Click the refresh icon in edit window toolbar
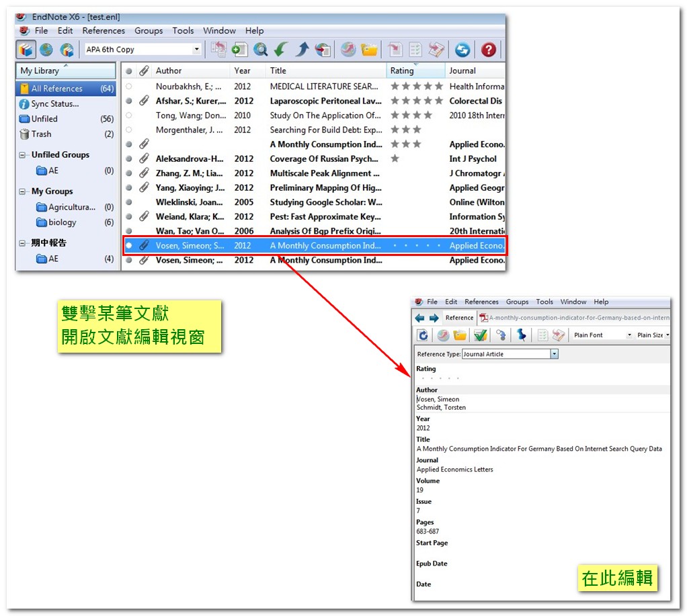 coord(423,335)
